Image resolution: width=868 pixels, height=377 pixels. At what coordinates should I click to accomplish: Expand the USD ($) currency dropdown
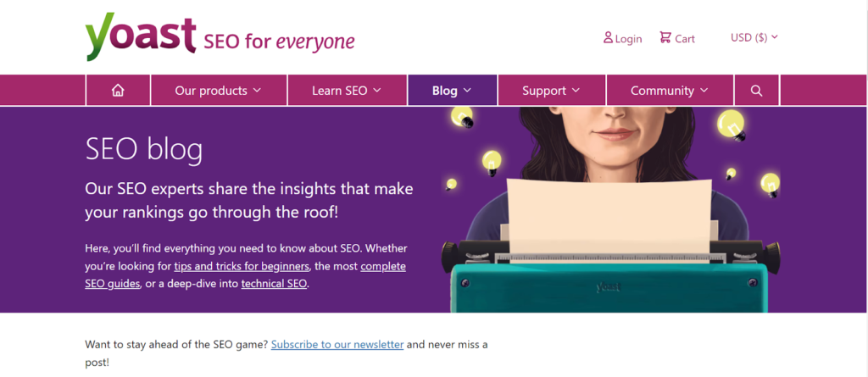(x=754, y=37)
